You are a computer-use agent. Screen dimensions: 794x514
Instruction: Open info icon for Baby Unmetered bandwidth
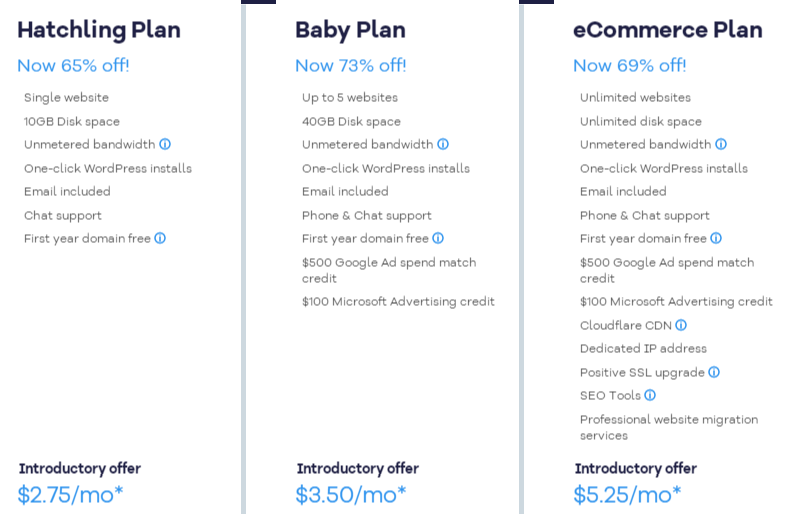(x=443, y=145)
